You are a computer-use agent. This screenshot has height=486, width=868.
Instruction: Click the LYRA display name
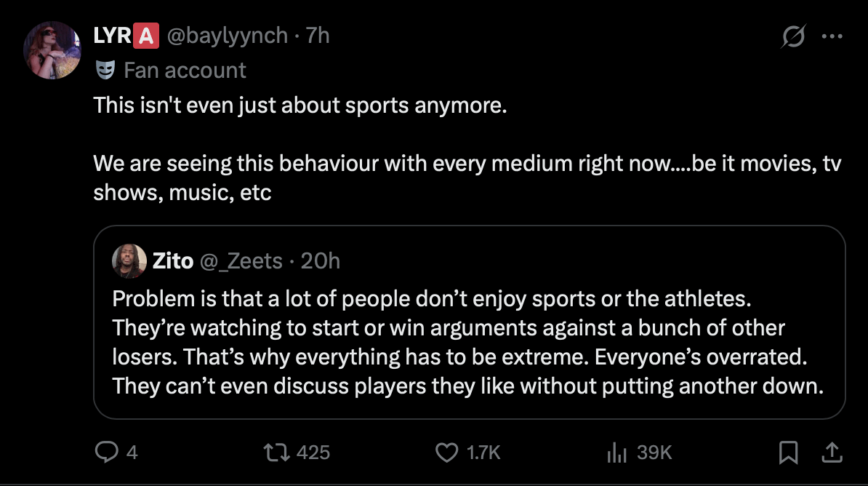(x=126, y=35)
